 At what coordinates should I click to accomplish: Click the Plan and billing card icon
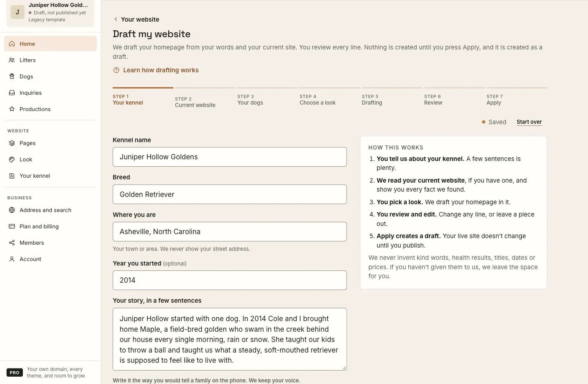click(x=12, y=226)
